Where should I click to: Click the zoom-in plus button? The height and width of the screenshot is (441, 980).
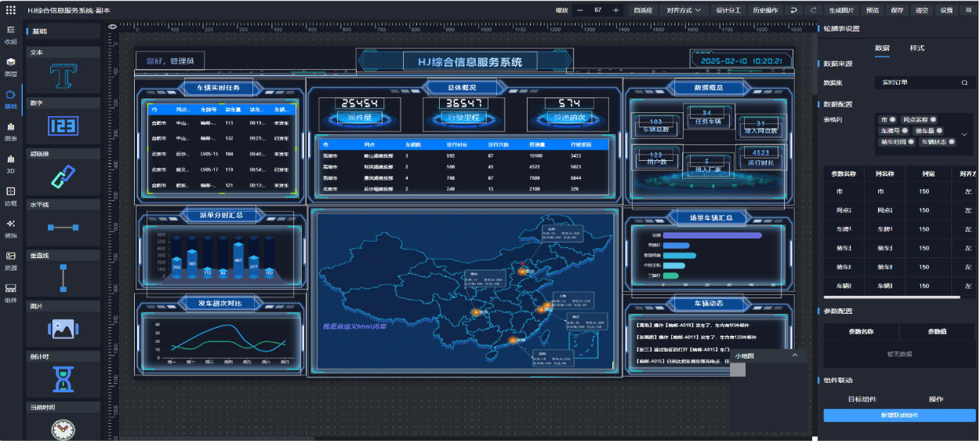[x=615, y=10]
